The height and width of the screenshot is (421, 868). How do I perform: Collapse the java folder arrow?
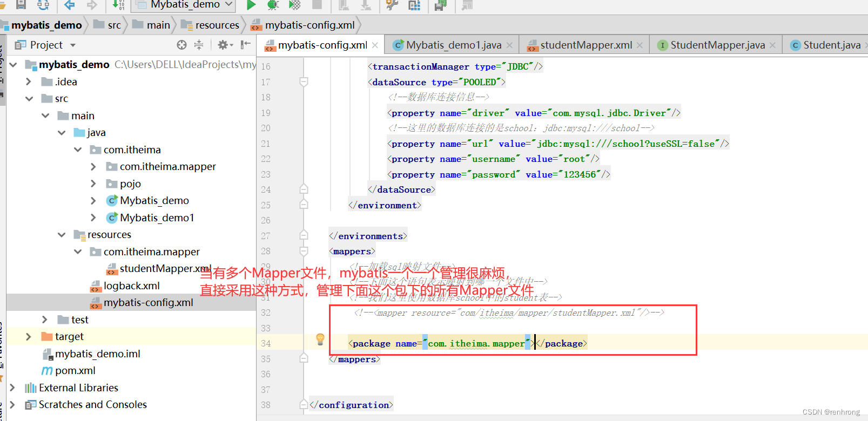click(x=62, y=133)
